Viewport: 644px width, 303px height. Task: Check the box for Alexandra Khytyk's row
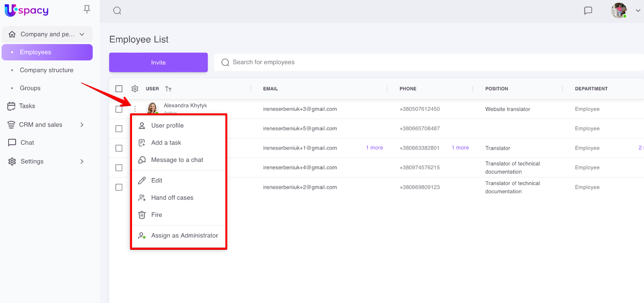point(119,109)
